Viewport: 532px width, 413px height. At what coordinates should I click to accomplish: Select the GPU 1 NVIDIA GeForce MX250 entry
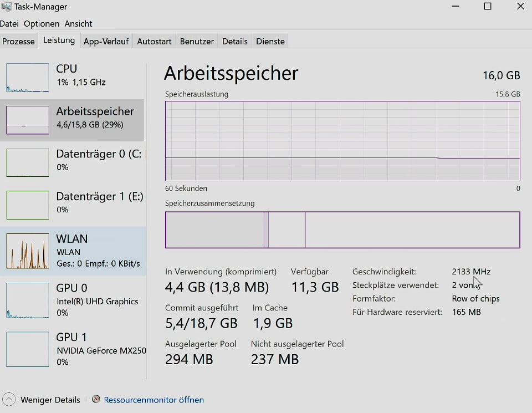(x=73, y=349)
